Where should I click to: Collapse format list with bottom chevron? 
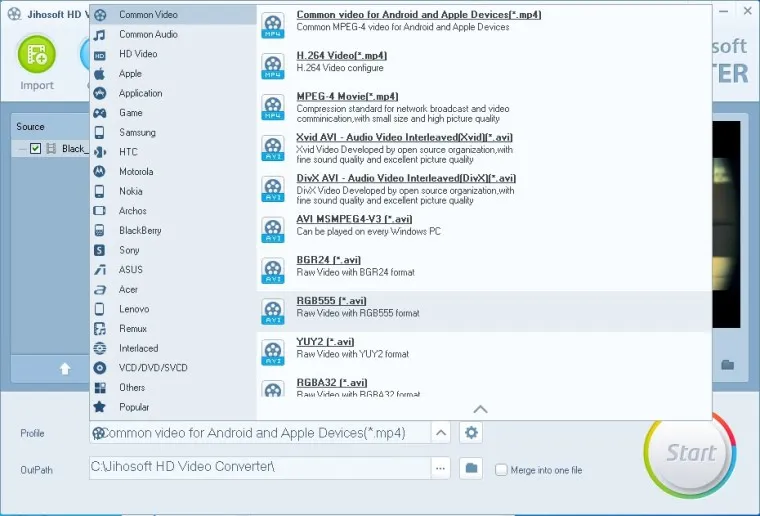480,409
